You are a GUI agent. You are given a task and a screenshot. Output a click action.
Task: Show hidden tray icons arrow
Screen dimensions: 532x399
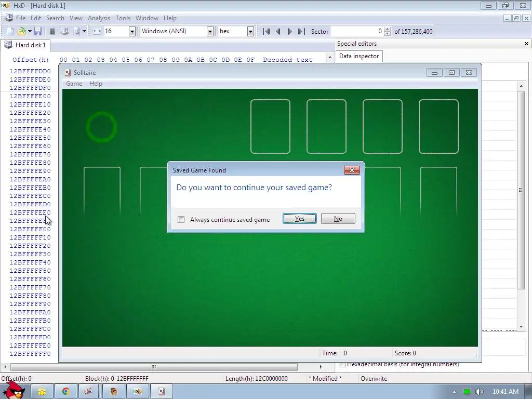point(454,392)
